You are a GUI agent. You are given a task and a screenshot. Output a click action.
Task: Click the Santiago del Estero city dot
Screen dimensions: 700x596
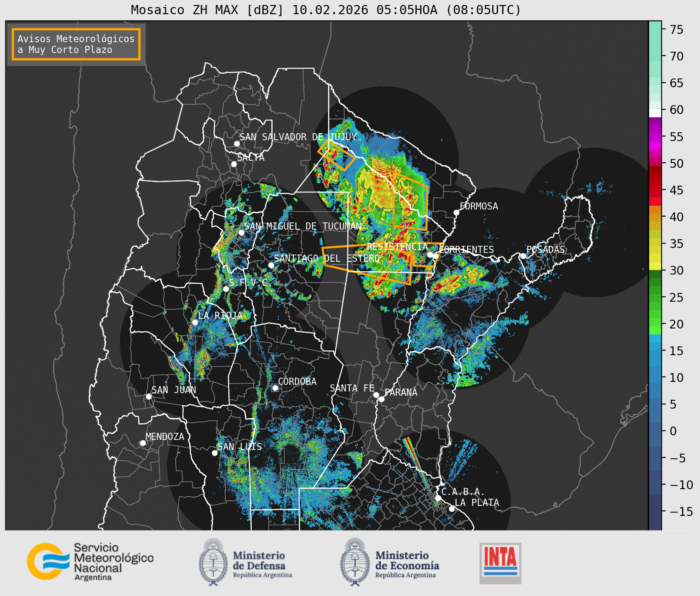271,265
